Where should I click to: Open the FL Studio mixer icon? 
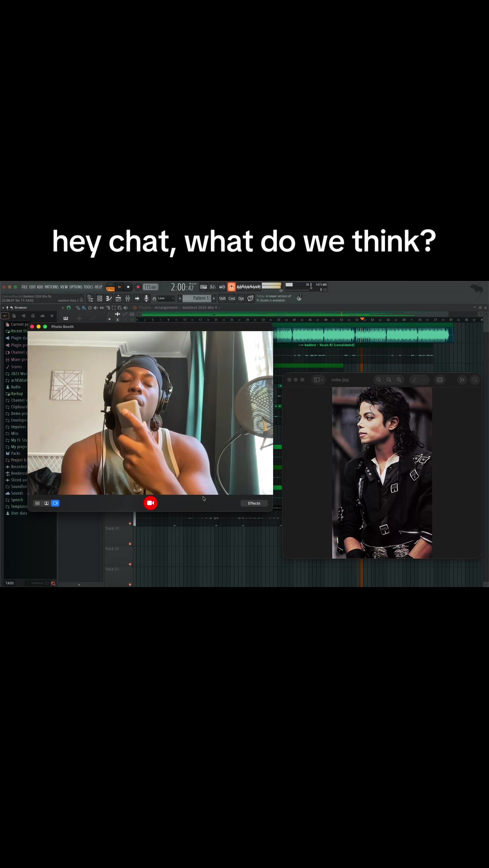127,298
